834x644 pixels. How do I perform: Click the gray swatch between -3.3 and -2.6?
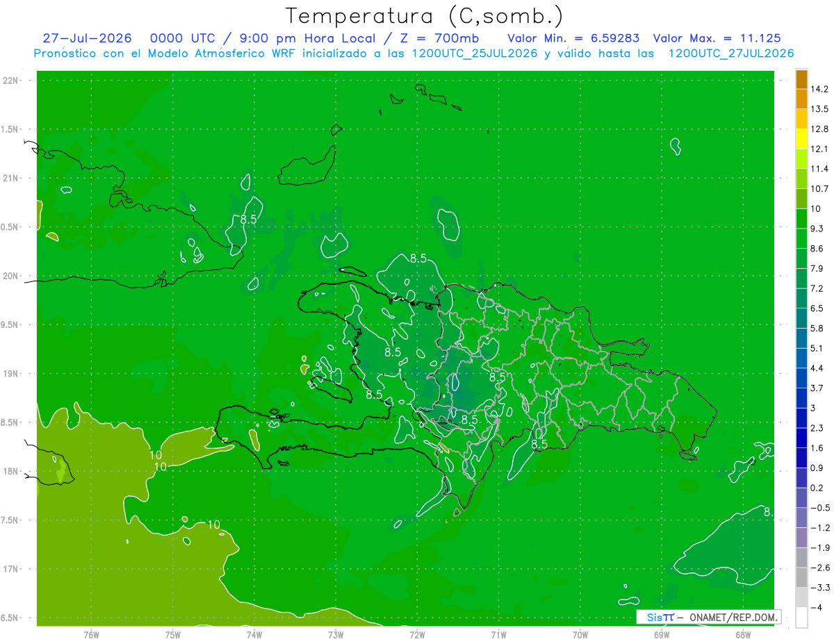coord(801,577)
